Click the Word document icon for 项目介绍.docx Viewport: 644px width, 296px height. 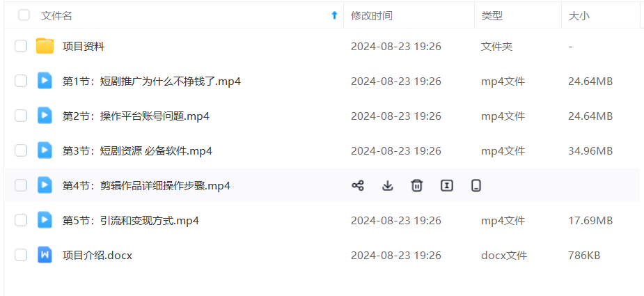[x=45, y=256]
